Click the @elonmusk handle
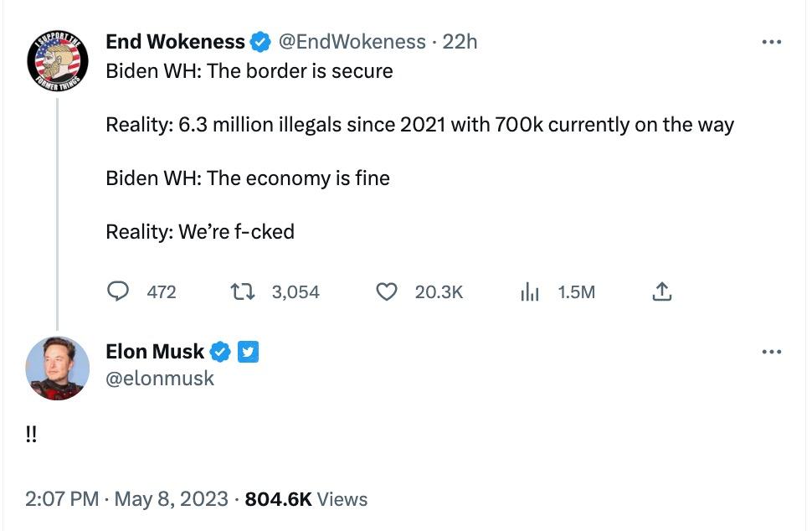This screenshot has height=531, width=812. [x=159, y=379]
